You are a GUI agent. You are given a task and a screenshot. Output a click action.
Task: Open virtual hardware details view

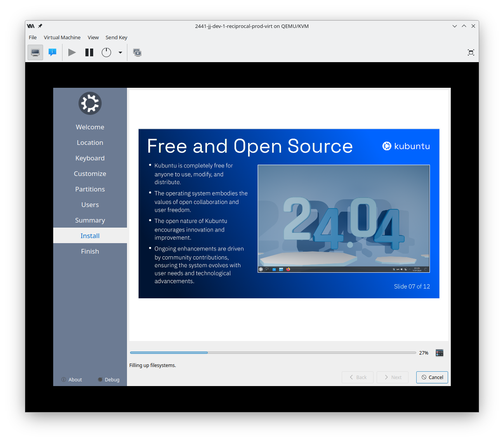[52, 52]
